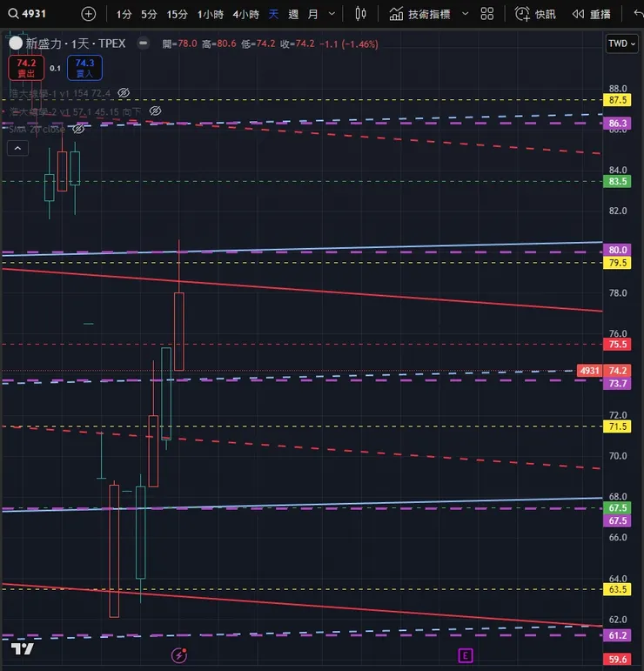Click the 80.0 purple price label

pos(617,250)
